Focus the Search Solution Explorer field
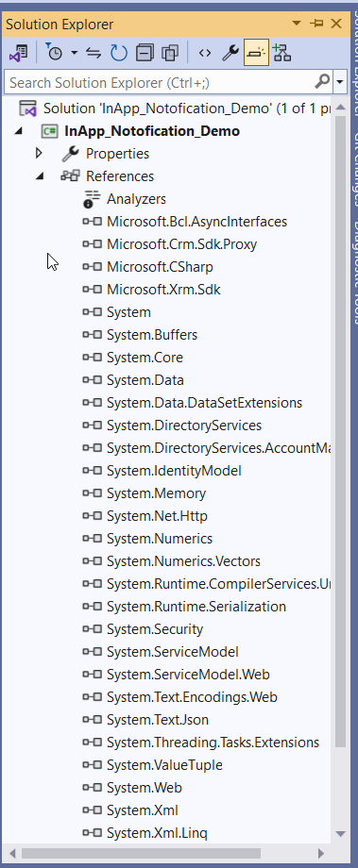This screenshot has height=868, width=358. click(159, 83)
